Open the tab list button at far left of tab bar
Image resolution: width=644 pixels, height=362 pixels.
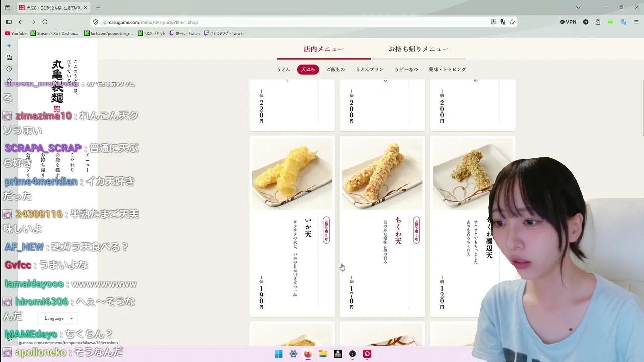pyautogui.click(x=7, y=8)
